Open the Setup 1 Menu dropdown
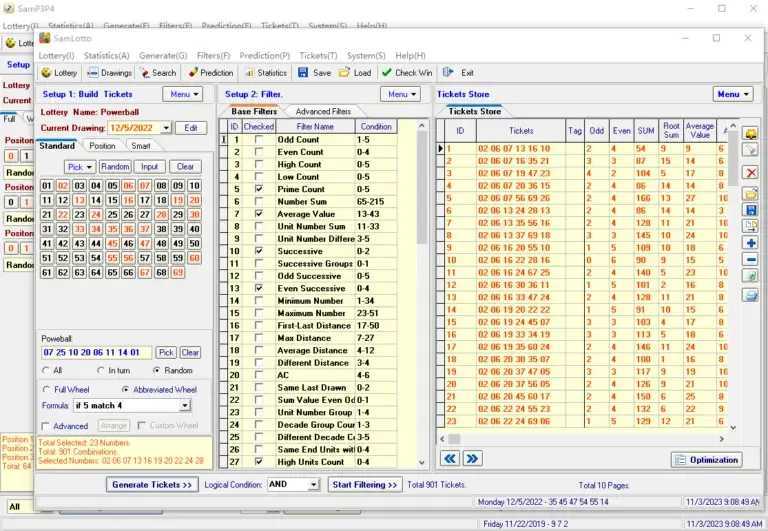This screenshot has width=768, height=531. click(183, 94)
